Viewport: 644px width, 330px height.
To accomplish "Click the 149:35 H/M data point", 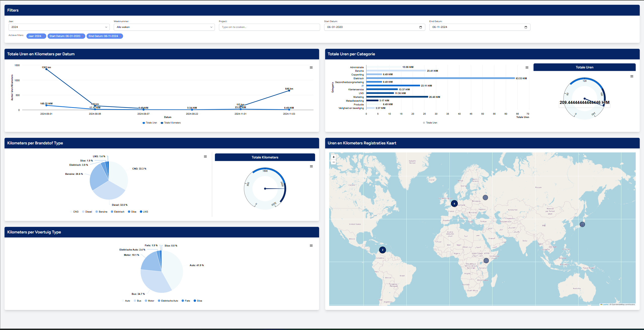I will point(46,105).
